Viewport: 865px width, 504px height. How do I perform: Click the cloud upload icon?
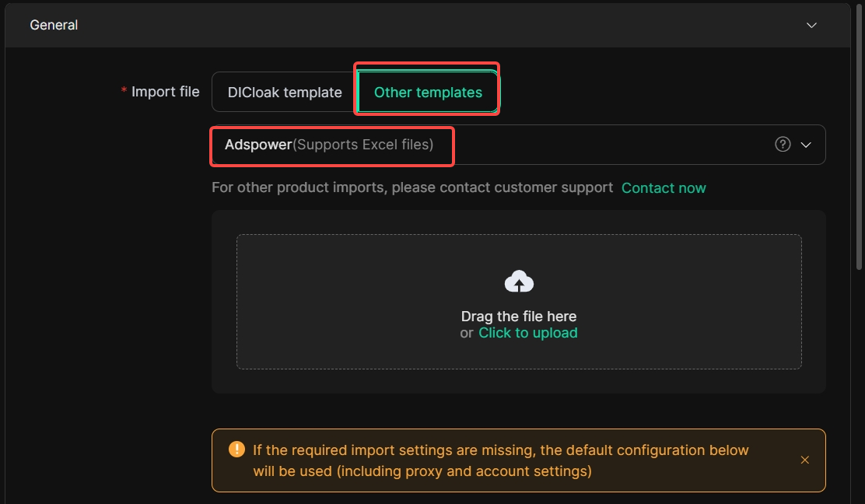(519, 282)
